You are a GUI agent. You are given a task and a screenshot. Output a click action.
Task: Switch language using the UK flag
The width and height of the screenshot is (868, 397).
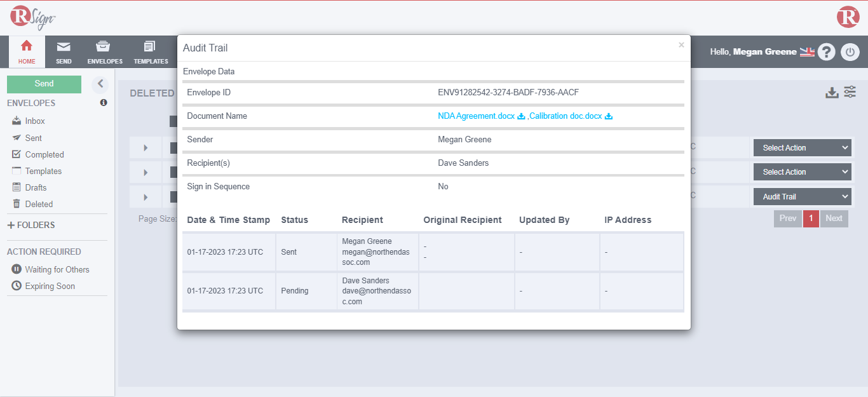[x=807, y=52]
